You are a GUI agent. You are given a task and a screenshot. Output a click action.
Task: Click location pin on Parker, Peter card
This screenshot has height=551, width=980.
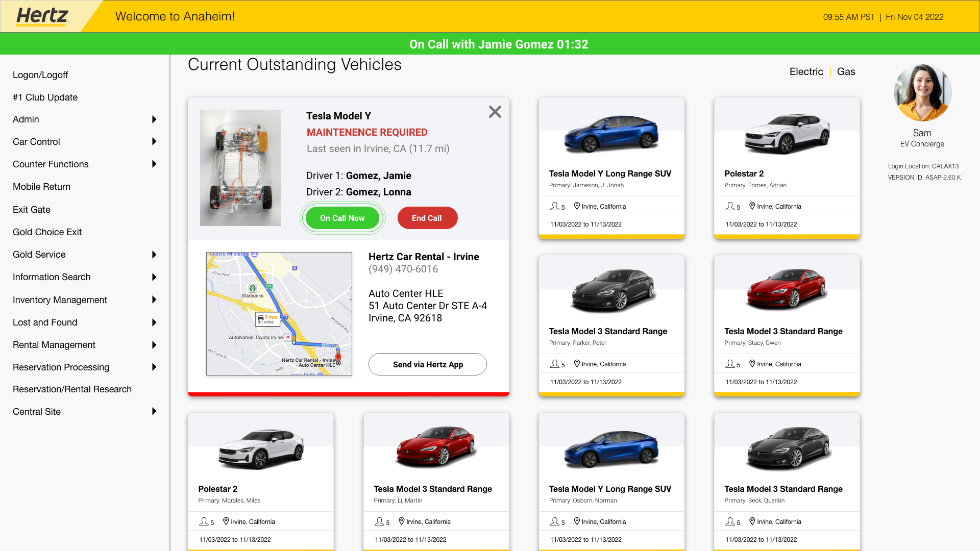[x=577, y=364]
